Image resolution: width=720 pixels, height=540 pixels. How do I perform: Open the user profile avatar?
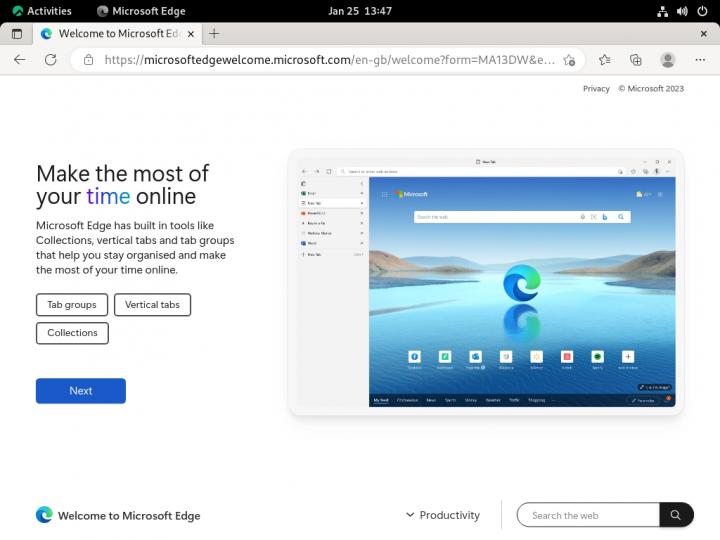pos(668,60)
